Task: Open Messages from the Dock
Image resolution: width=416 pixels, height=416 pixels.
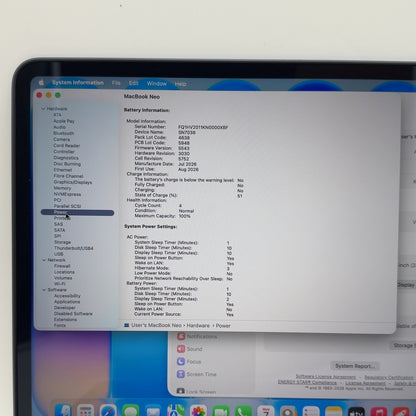Action: (131, 411)
